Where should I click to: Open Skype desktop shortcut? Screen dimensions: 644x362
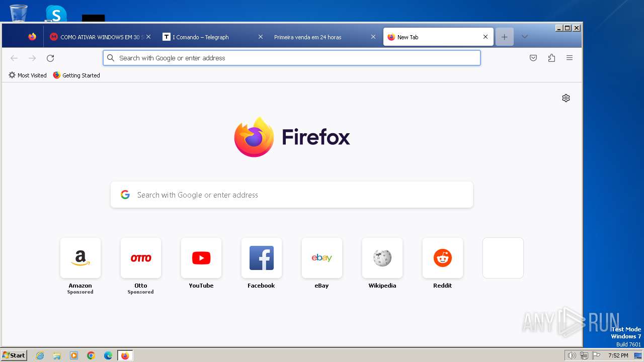tap(55, 14)
